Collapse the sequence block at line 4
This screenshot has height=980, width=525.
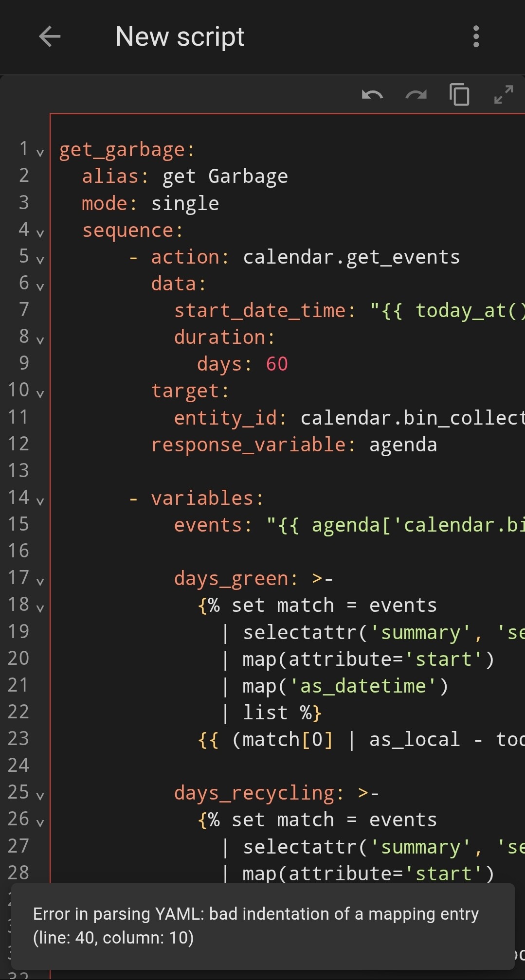tap(40, 233)
